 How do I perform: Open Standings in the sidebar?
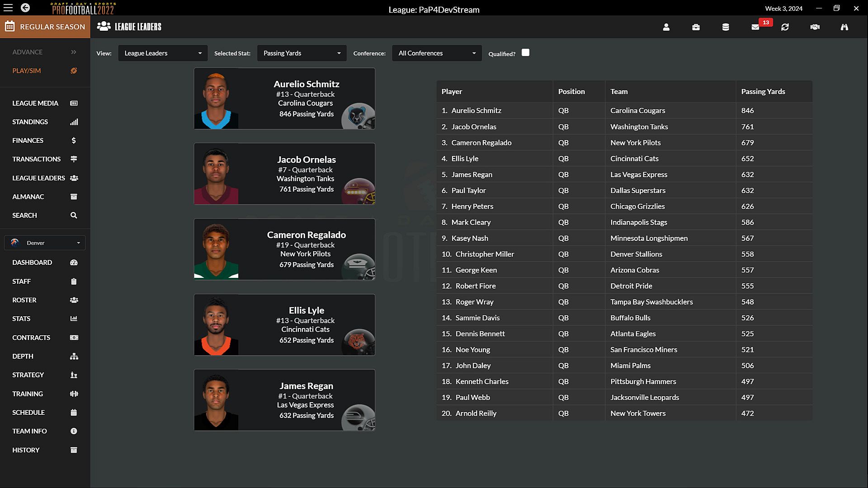click(x=30, y=122)
